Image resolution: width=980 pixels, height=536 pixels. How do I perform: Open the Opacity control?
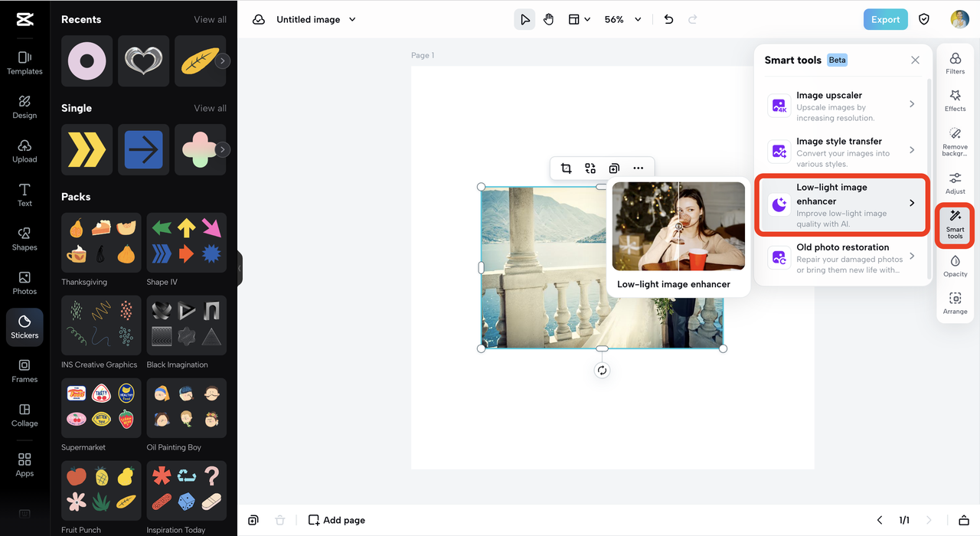coord(955,266)
